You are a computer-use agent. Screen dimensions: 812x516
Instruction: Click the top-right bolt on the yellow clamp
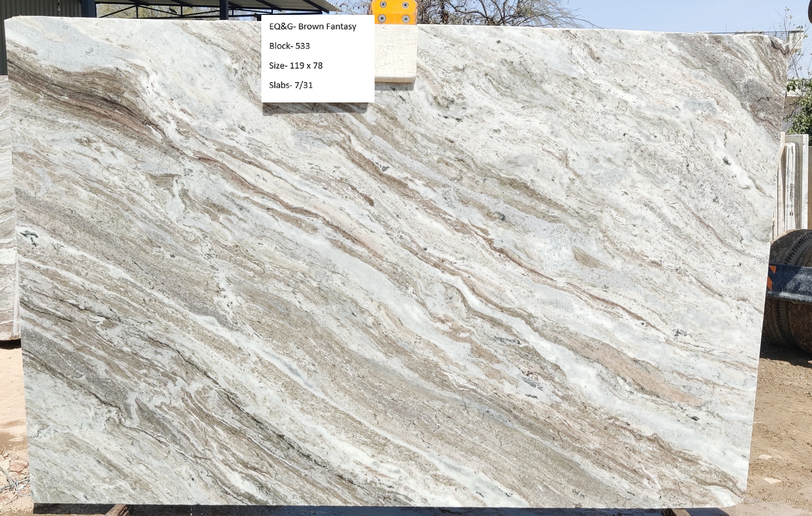pyautogui.click(x=405, y=5)
